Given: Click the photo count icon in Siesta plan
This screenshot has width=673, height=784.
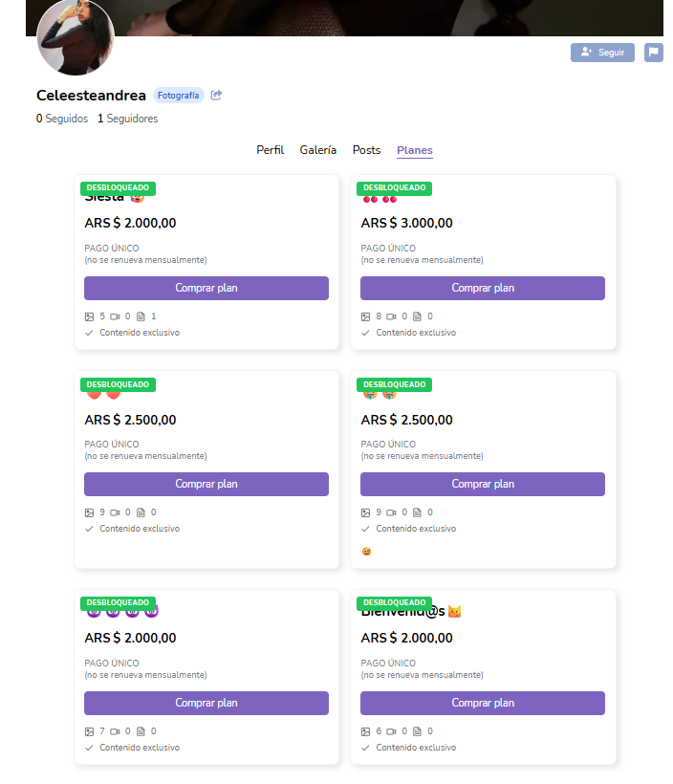Looking at the screenshot, I should pos(89,316).
